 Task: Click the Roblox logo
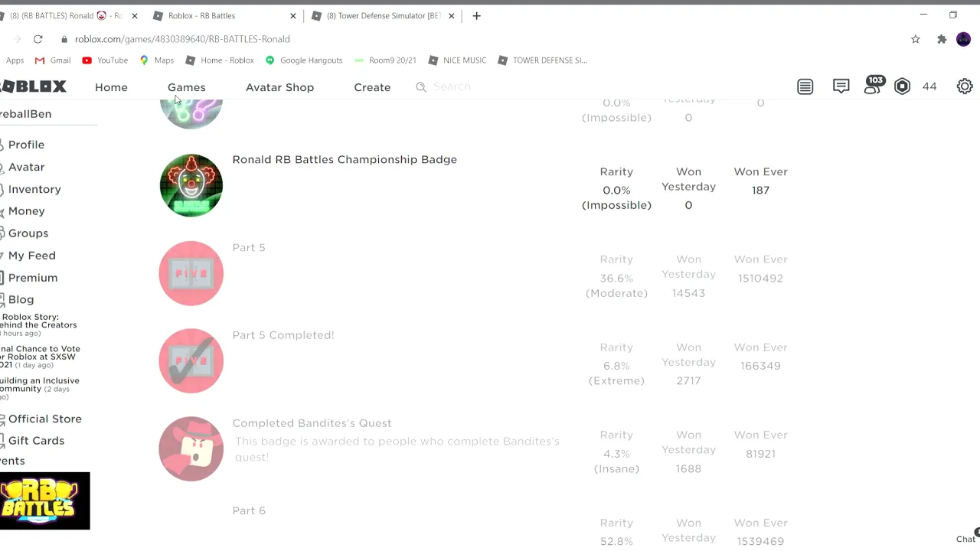pos(33,86)
